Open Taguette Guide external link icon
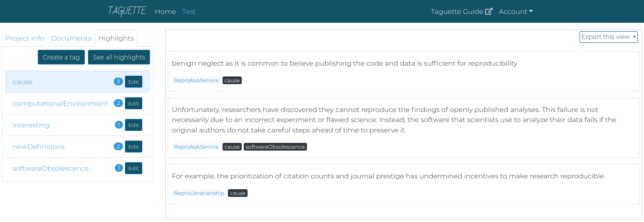The image size is (644, 222). pos(489,11)
